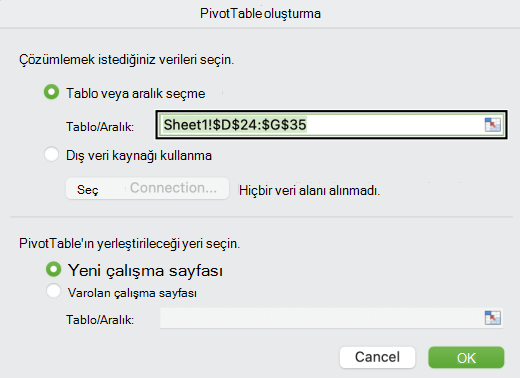Select the 'Yeni çalışma sayfası' radio button
The width and height of the screenshot is (520, 378).
[53, 269]
